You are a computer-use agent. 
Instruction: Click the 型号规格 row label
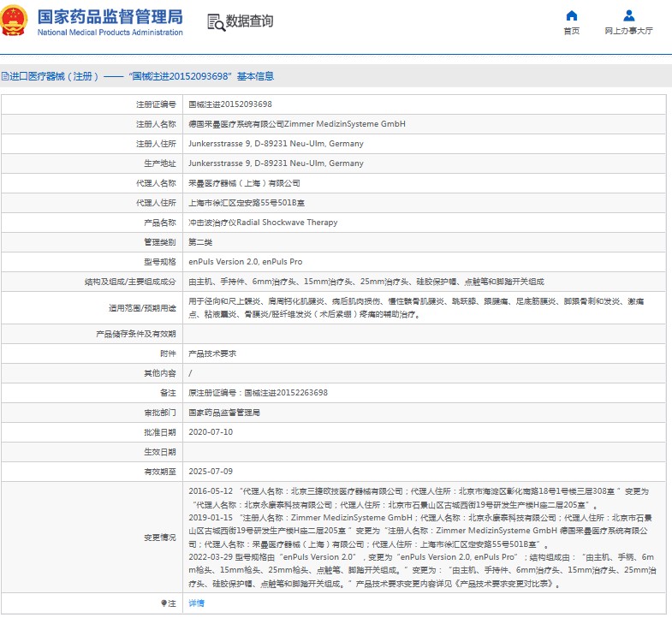(x=160, y=262)
